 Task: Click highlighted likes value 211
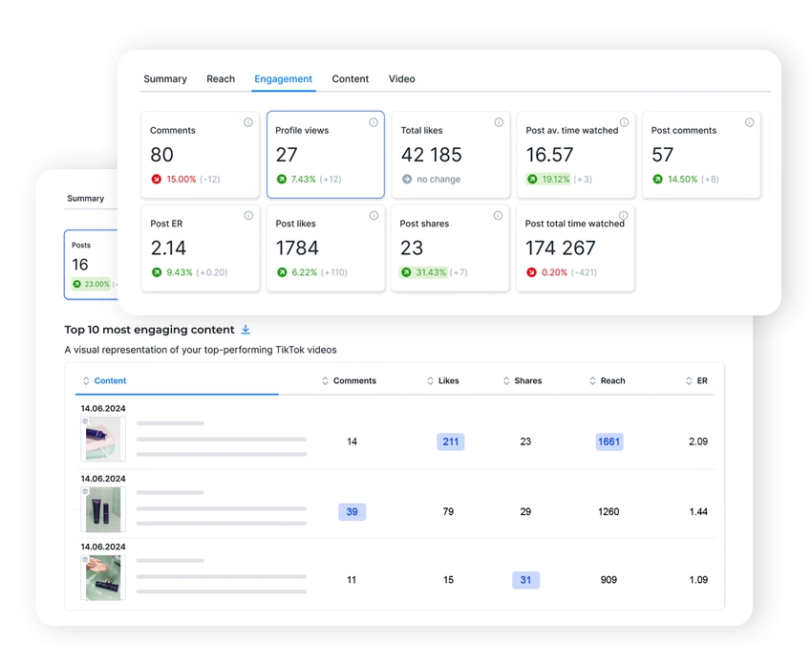[x=451, y=441]
